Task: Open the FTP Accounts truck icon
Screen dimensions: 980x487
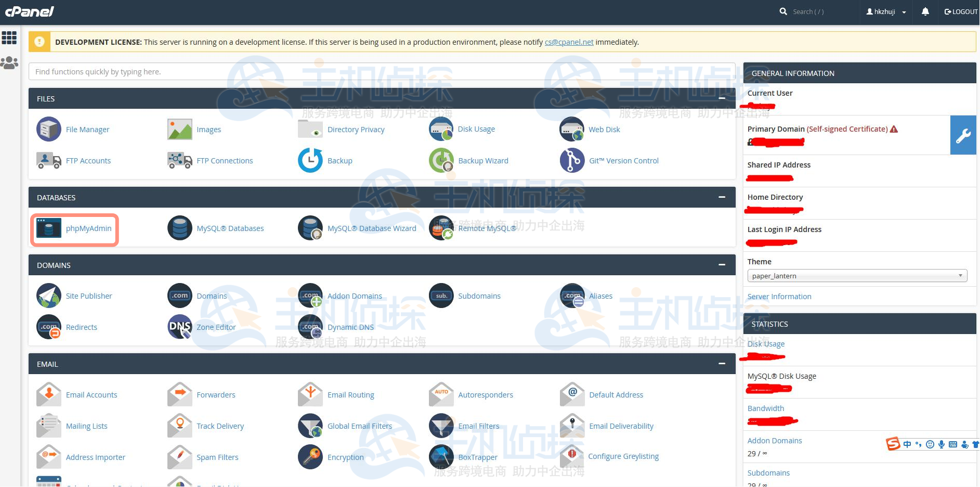Action: [x=49, y=160]
